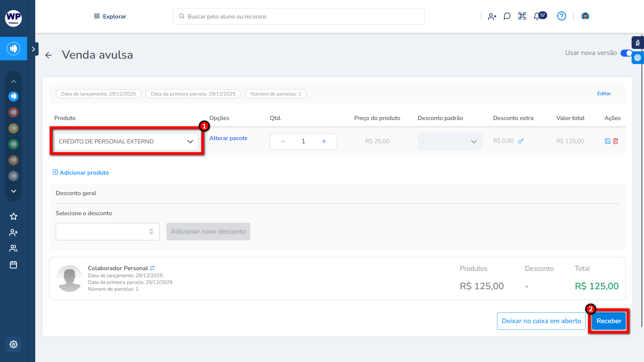Open the calendar icon in sidebar
The width and height of the screenshot is (644, 362).
pos(13,265)
